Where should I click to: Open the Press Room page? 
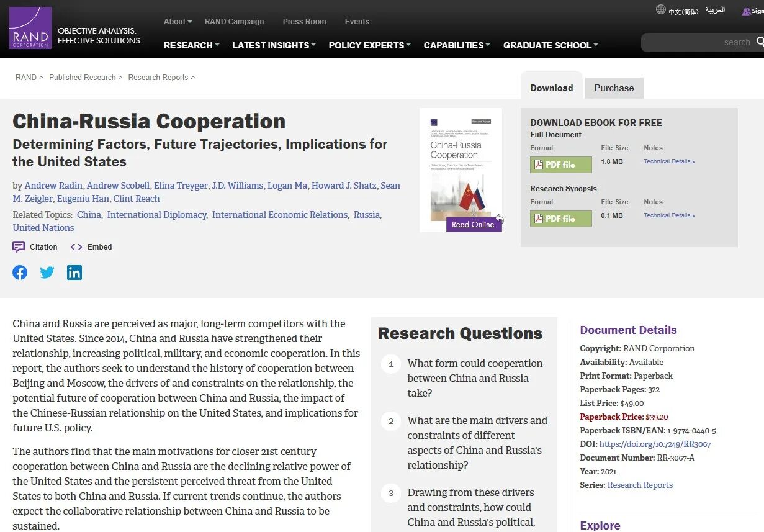click(304, 22)
